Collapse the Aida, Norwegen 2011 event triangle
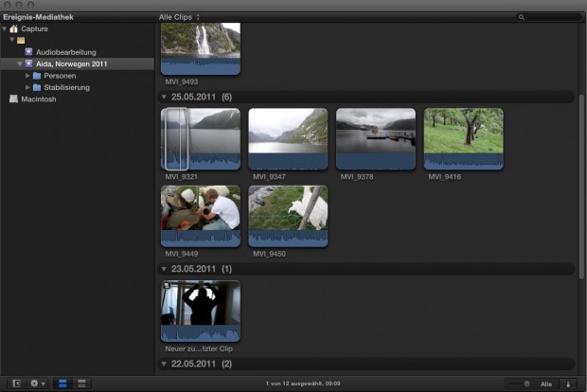Screen dimensions: 587x392 point(20,63)
